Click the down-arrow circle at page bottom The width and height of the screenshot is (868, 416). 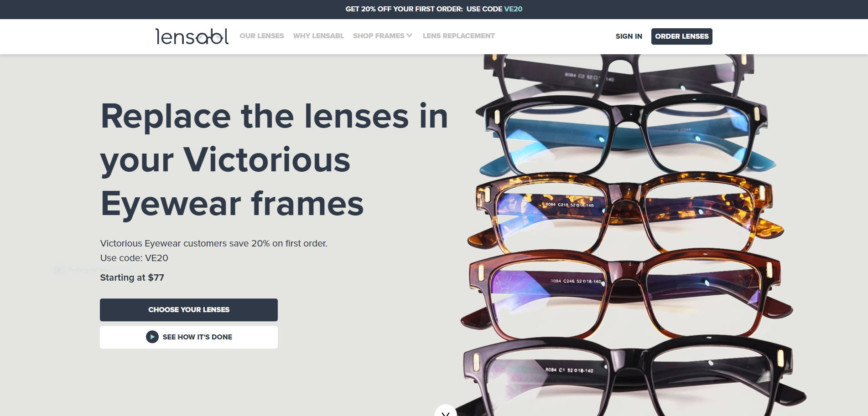[446, 411]
